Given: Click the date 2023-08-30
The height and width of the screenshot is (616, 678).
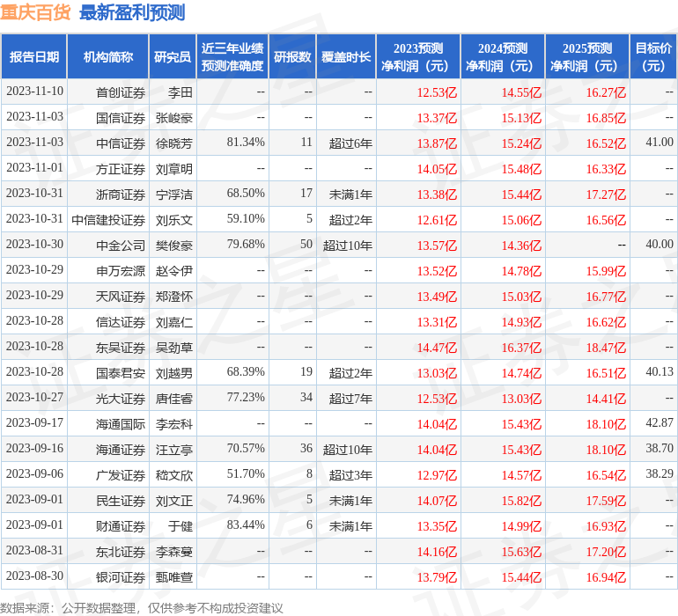Looking at the screenshot, I should pyautogui.click(x=34, y=576).
